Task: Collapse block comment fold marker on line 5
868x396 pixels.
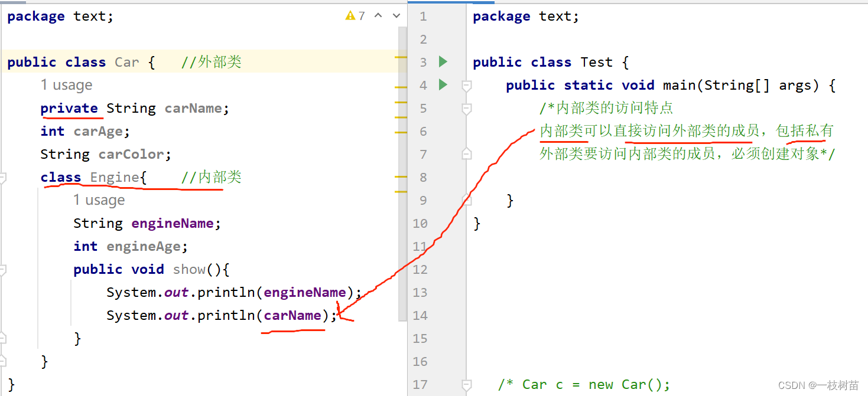Action: pos(466,108)
